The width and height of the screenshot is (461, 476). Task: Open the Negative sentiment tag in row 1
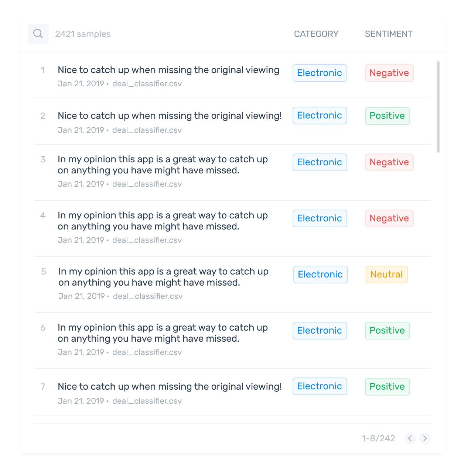click(x=389, y=73)
